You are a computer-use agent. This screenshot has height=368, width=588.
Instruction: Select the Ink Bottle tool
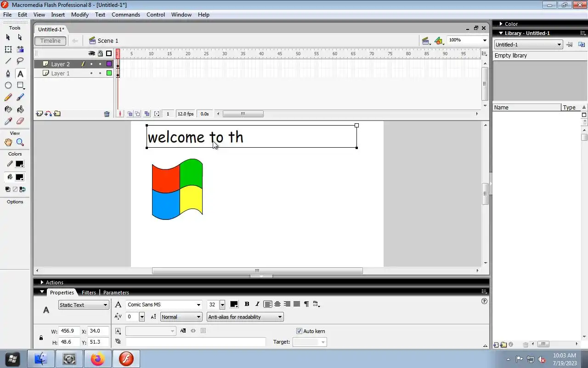click(x=8, y=109)
